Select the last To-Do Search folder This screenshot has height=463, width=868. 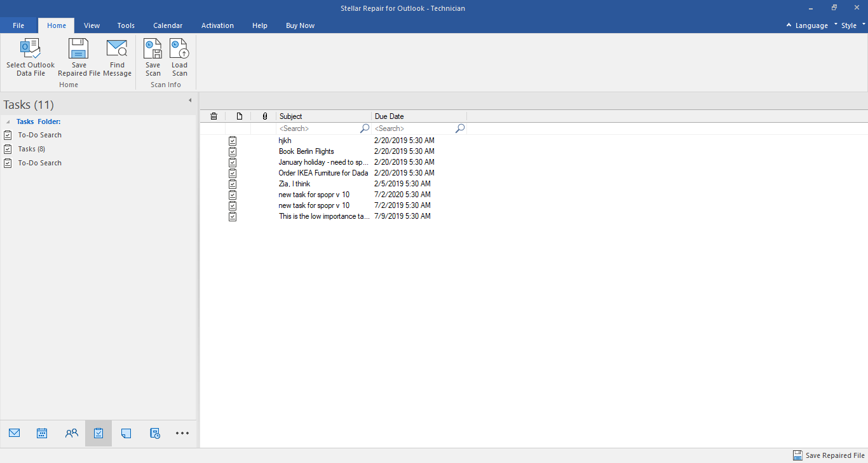(39, 163)
